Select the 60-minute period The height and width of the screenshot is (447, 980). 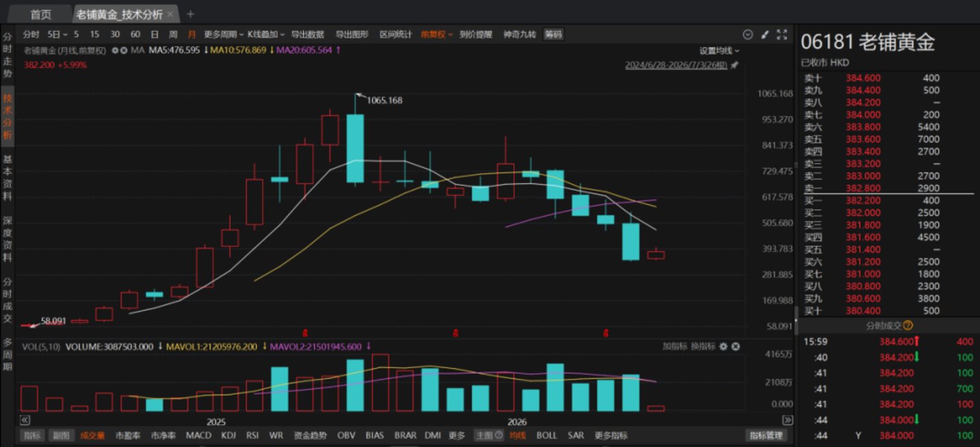[136, 34]
